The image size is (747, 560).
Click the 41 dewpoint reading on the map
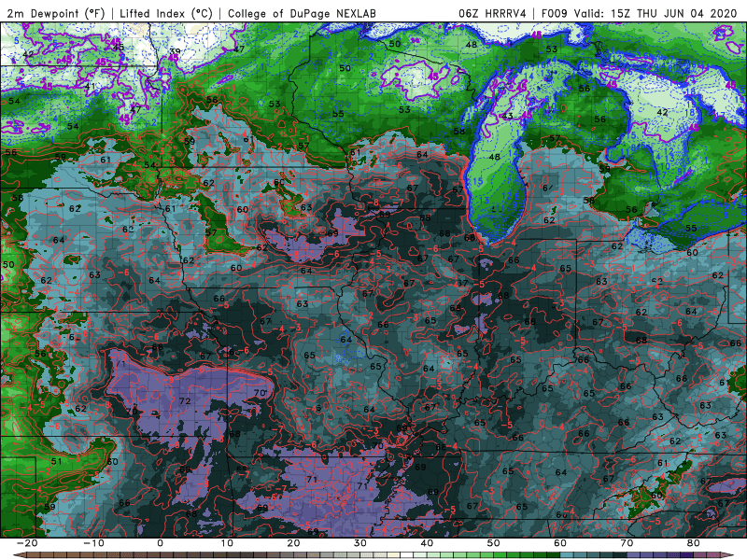pyautogui.click(x=90, y=87)
